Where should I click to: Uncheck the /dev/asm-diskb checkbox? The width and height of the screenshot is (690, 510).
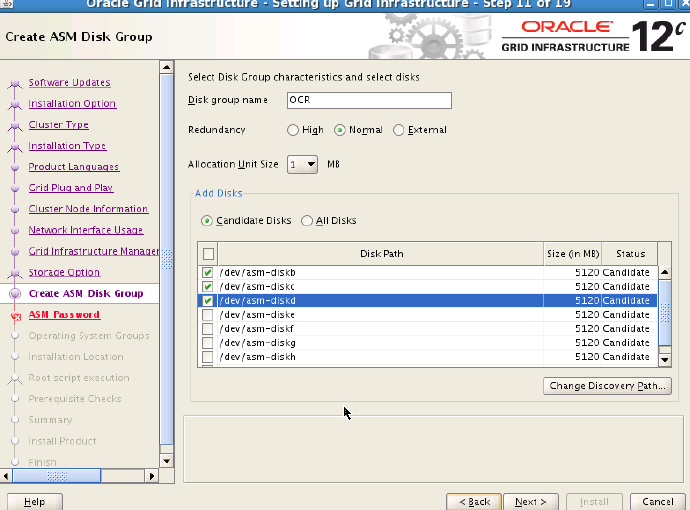click(207, 272)
